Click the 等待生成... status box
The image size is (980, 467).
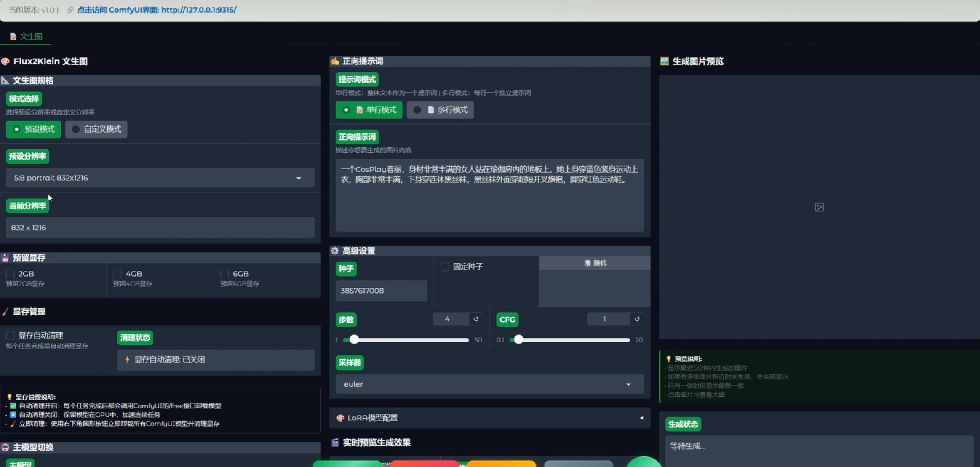(x=819, y=451)
